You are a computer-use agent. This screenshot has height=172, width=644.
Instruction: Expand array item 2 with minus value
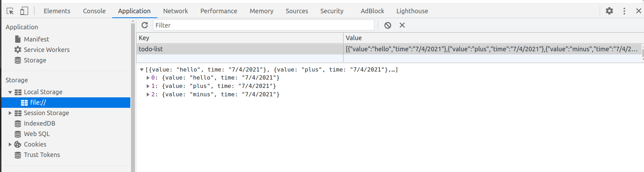[x=148, y=95]
